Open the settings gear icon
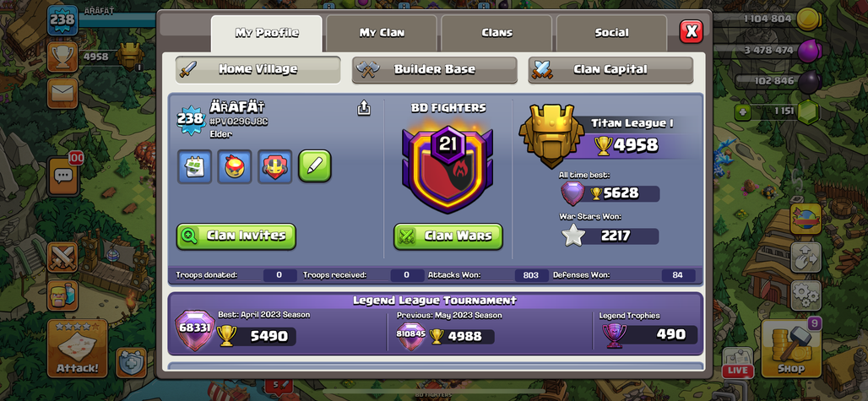Screen dimensions: 868x401 [806, 295]
